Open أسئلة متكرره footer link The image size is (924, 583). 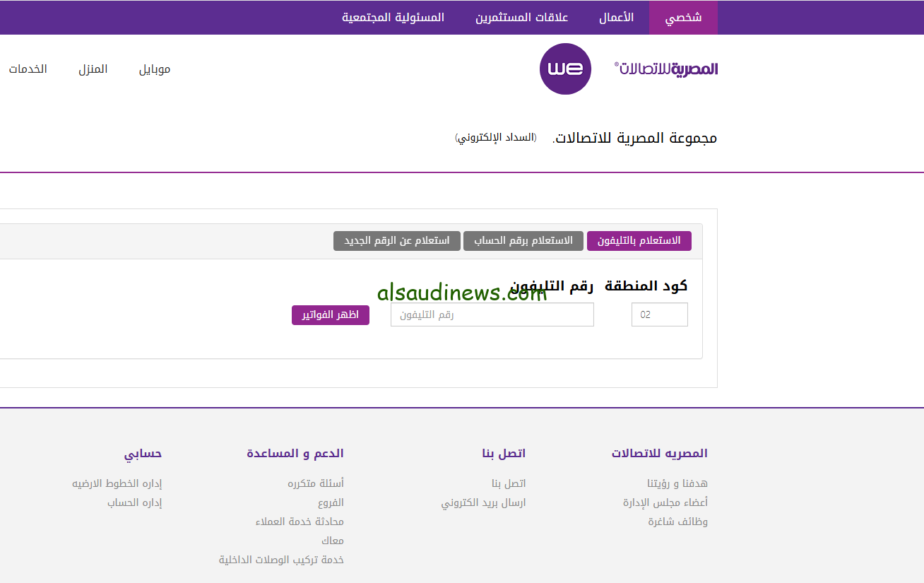316,483
